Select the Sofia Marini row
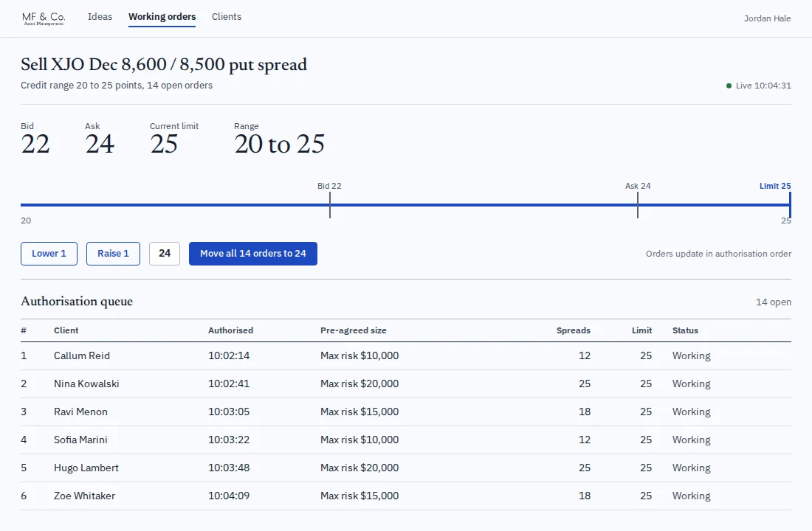This screenshot has height=531, width=812. tap(406, 440)
